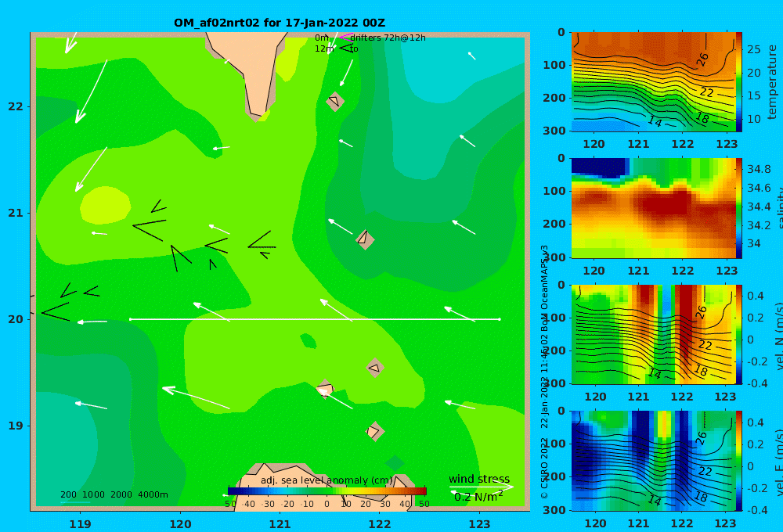783x532 pixels.
Task: Click the white section line along 20N
Action: (315, 319)
